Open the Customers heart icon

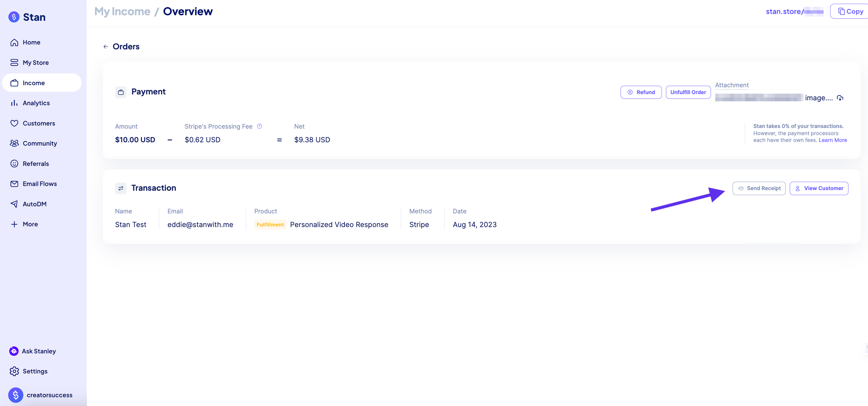tap(14, 123)
